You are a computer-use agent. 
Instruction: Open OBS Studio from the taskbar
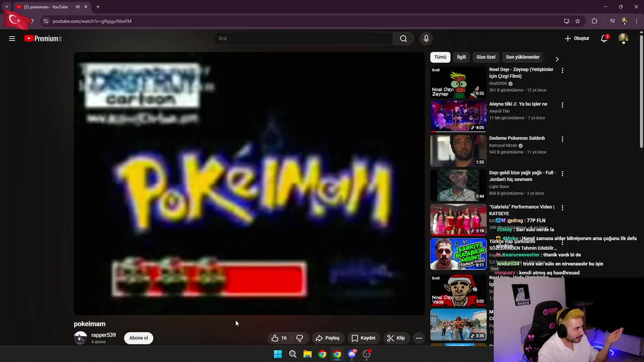click(x=367, y=354)
